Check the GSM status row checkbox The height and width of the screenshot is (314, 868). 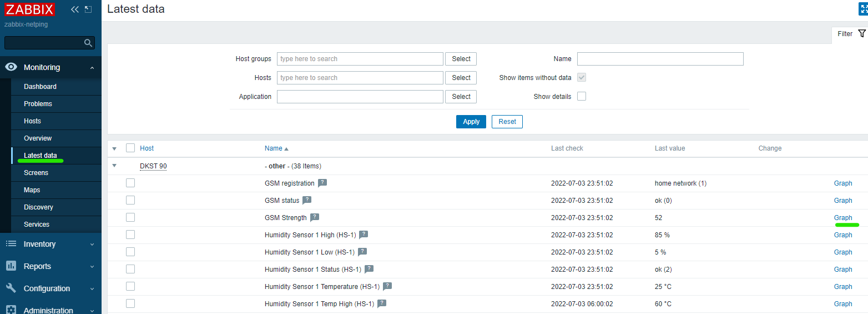pyautogui.click(x=130, y=200)
